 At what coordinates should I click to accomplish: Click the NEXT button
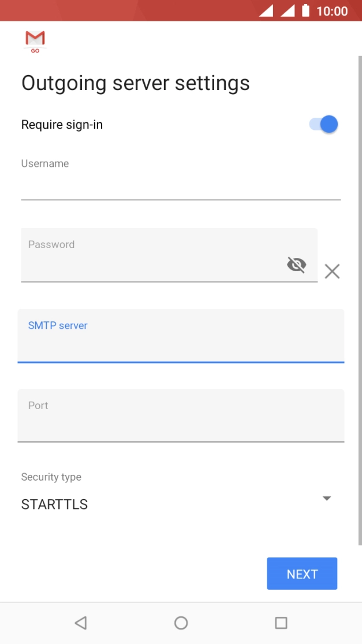pos(301,574)
